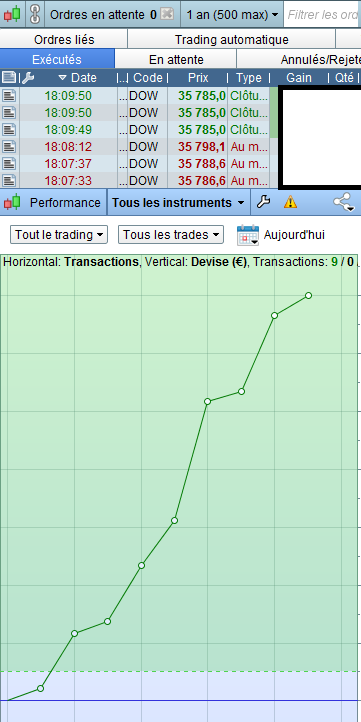This screenshot has height=722, width=361.
Task: Click the document icon in the column header
Action: [x=9, y=77]
